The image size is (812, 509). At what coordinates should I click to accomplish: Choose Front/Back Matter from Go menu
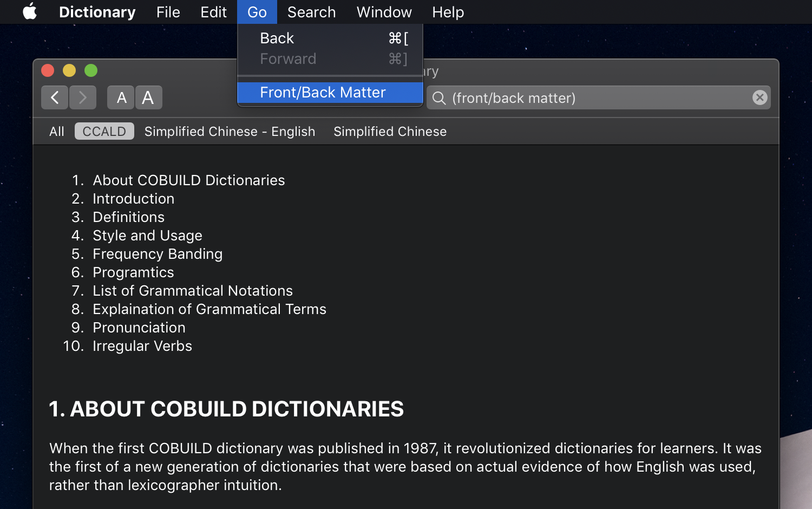[x=323, y=93]
